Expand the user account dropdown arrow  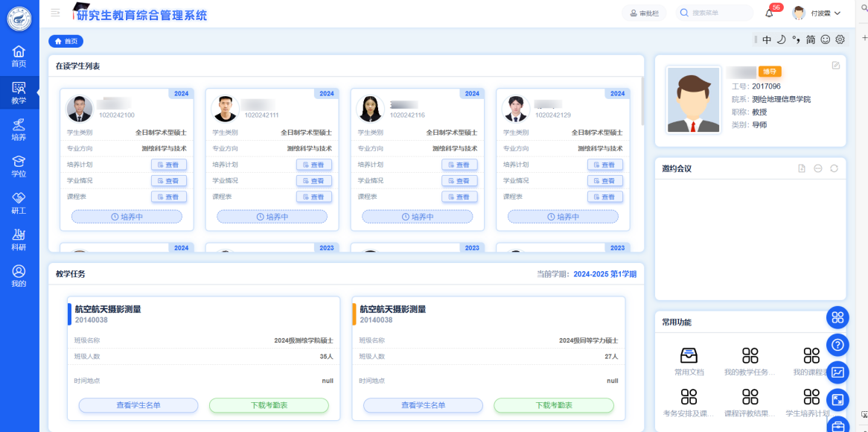tap(837, 13)
